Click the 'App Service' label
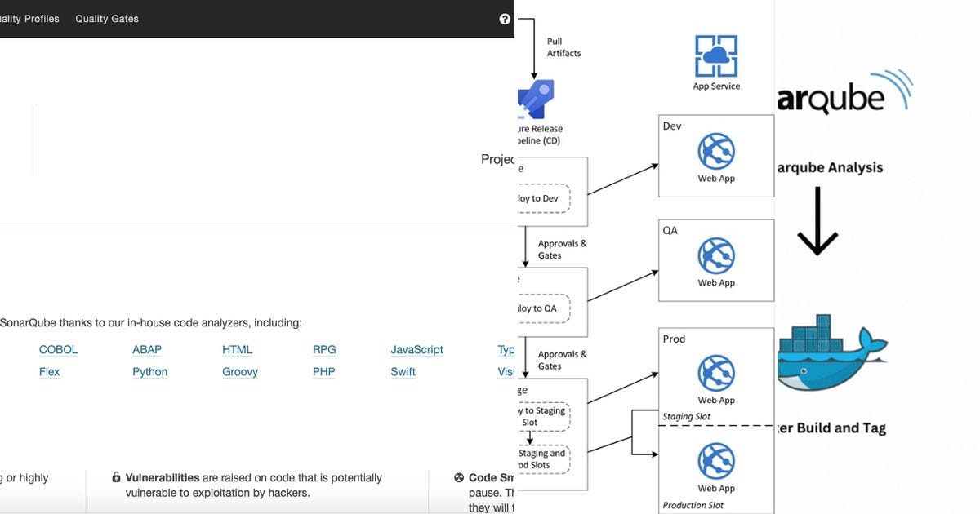 pos(716,86)
